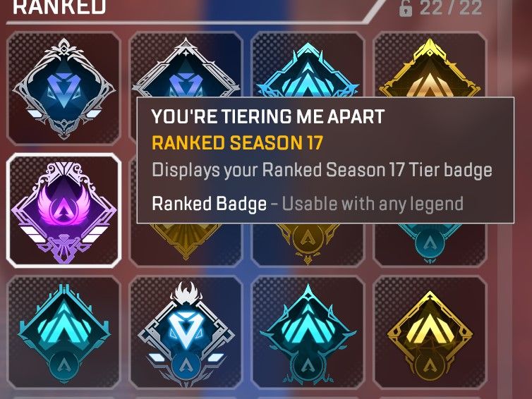
Task: Pick the bright gold badge with the cracked texture
Action: point(430,333)
